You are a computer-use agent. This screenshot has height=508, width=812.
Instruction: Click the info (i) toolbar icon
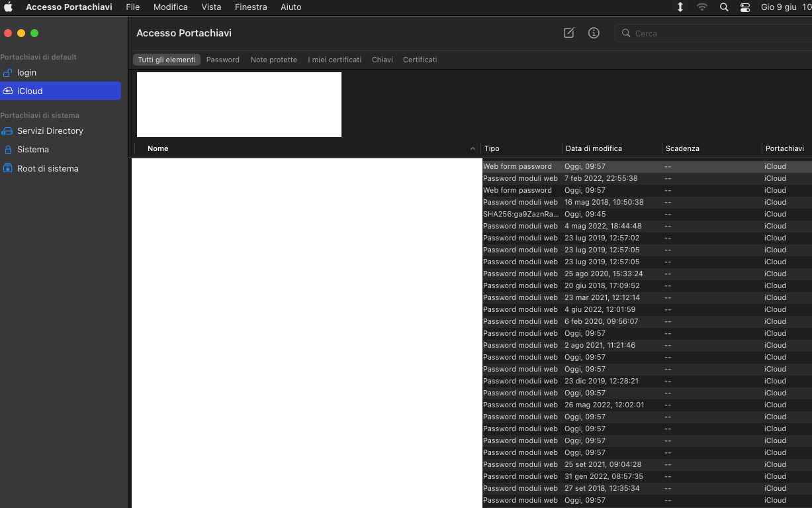coord(594,33)
